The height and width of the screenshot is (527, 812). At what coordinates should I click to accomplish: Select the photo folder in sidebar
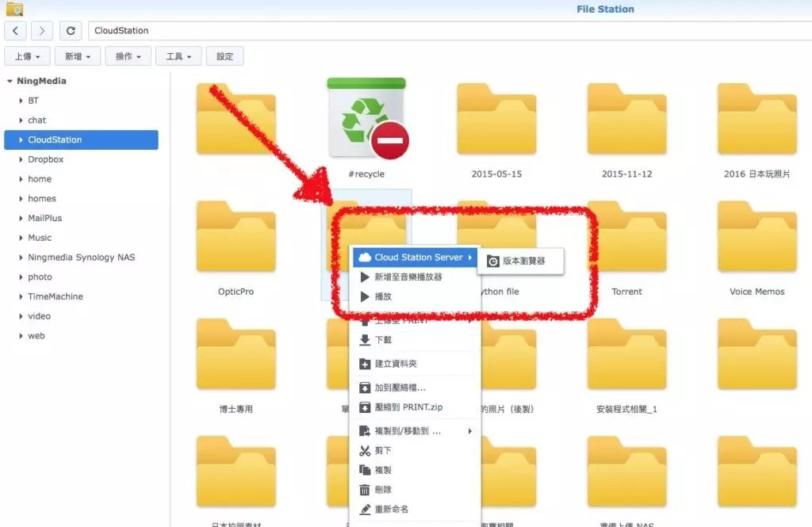coord(40,277)
